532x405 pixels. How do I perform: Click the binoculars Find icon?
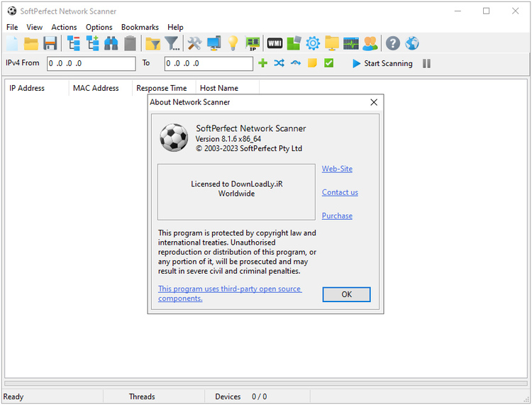pos(111,44)
